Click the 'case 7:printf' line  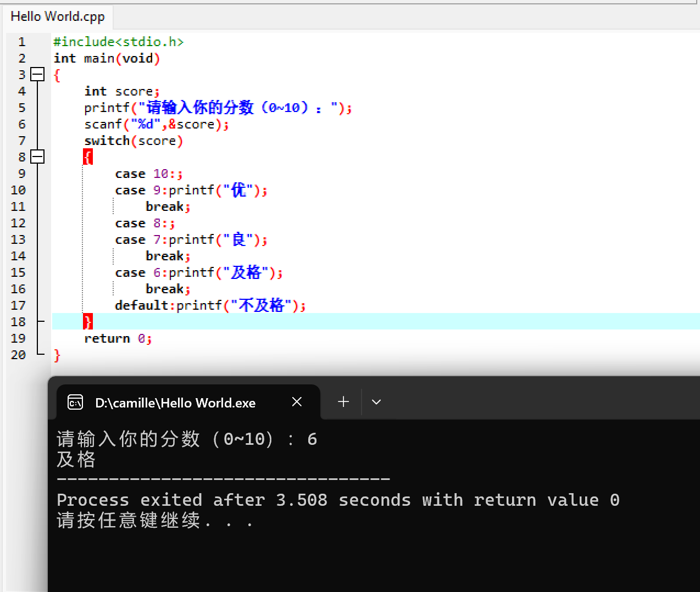[x=191, y=239]
